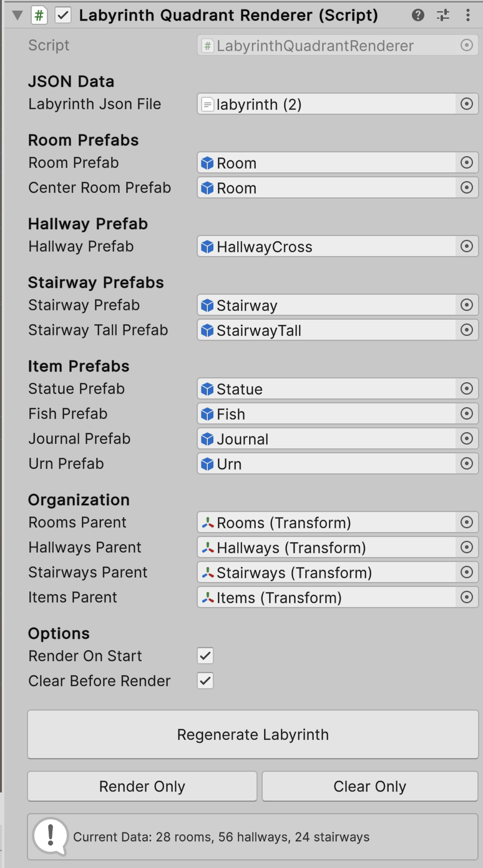This screenshot has width=483, height=868.
Task: Click Render Only
Action: 142,786
